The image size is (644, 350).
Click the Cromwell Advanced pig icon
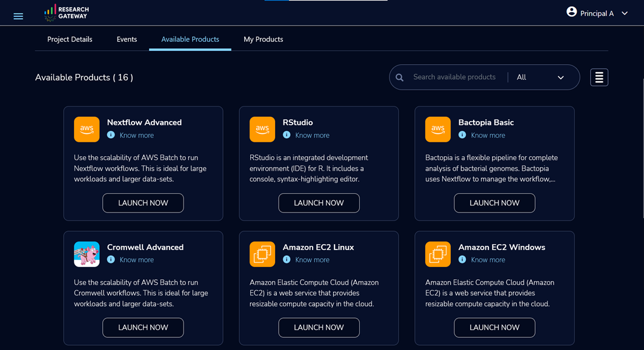coord(87,254)
